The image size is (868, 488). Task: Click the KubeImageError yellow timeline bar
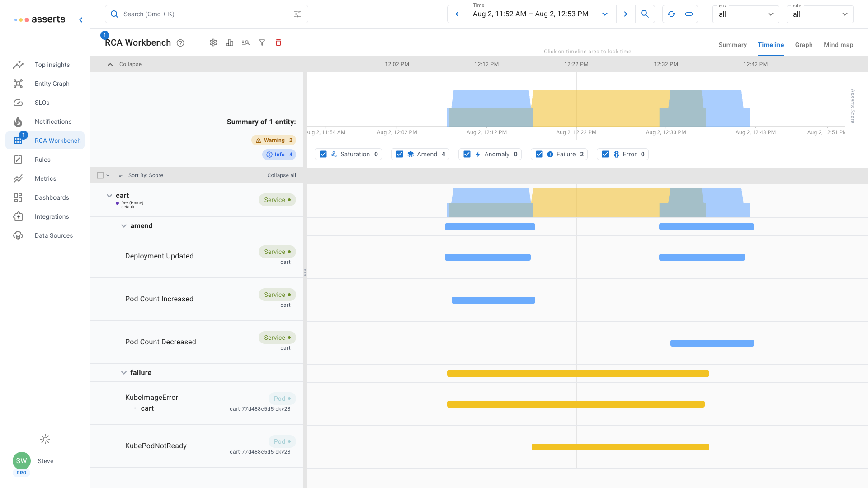[x=576, y=404]
